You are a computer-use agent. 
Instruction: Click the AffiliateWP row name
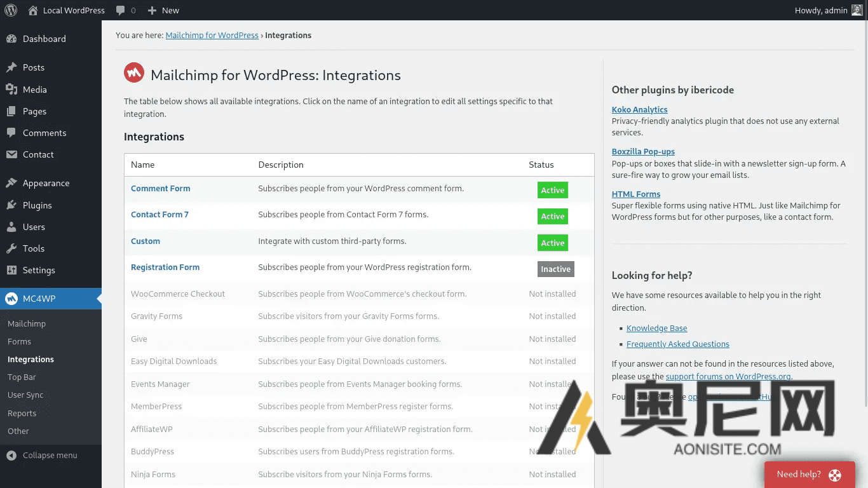point(151,430)
